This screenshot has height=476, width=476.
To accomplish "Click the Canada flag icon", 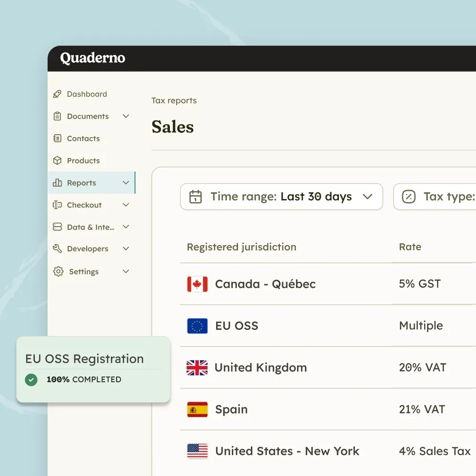I will tap(198, 284).
